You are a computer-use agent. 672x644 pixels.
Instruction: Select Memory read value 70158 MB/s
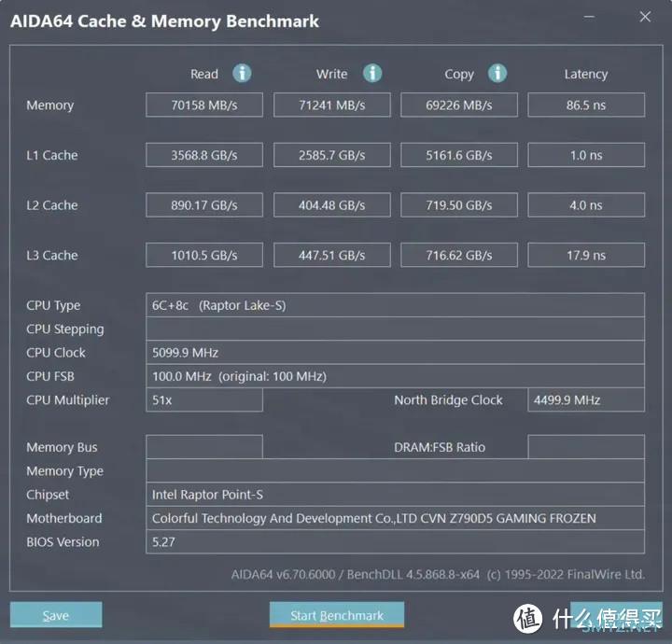[204, 105]
